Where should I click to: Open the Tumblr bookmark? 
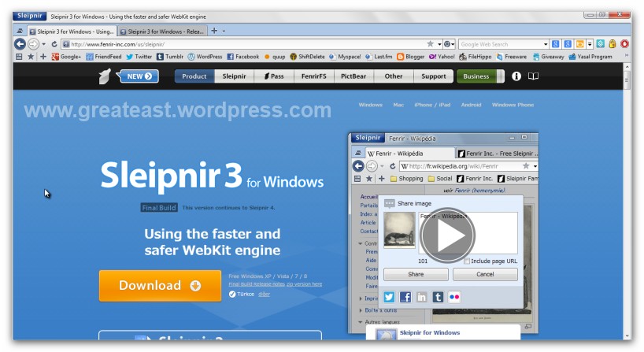(x=170, y=57)
